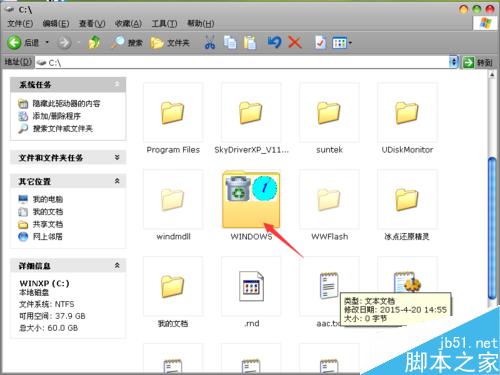Collapse the 系统任务 panel
This screenshot has height=375, width=500.
pos(117,84)
